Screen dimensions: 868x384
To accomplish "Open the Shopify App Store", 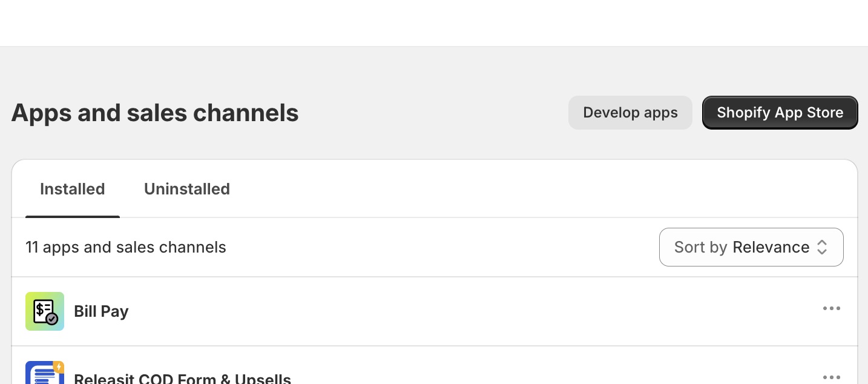I will 780,113.
